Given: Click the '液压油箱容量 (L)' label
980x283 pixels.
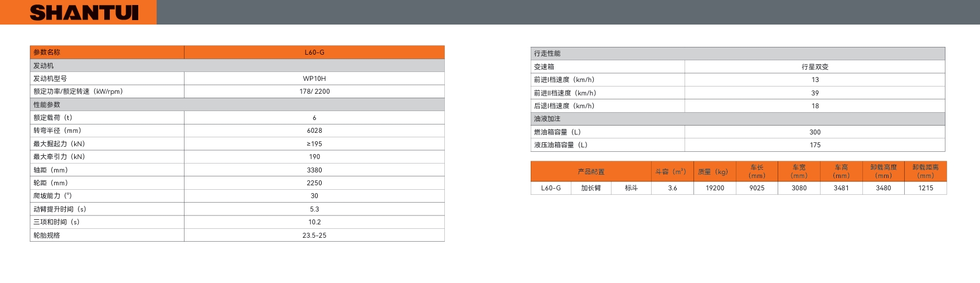Looking at the screenshot, I should 561,145.
